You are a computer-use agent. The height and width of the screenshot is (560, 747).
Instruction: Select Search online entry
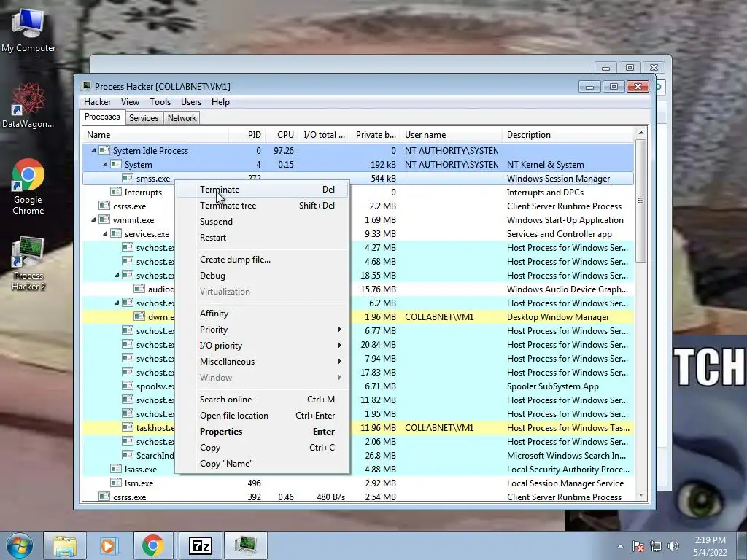click(263, 400)
